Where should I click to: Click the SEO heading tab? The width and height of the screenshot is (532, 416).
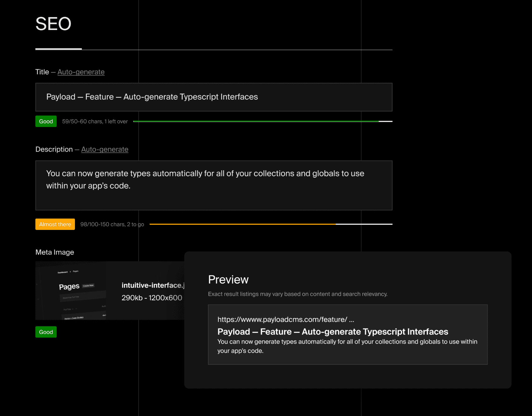53,24
